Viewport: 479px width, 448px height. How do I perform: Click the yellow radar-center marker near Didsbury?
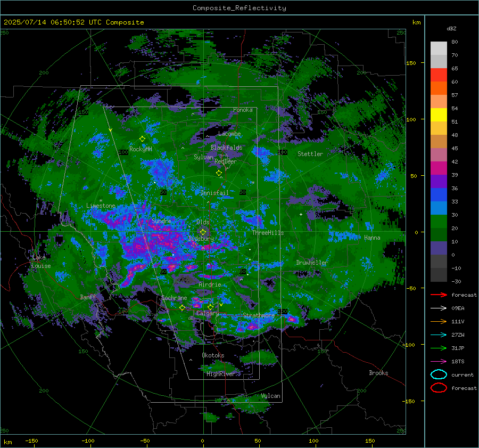pyautogui.click(x=203, y=232)
